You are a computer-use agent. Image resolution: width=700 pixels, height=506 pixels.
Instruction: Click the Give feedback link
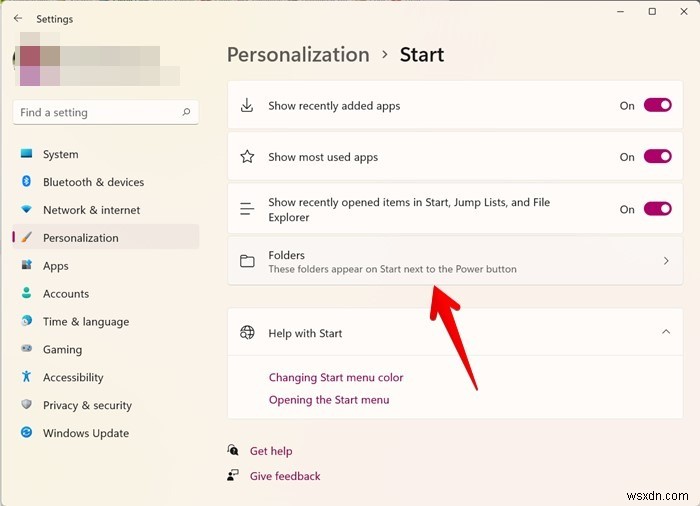285,476
